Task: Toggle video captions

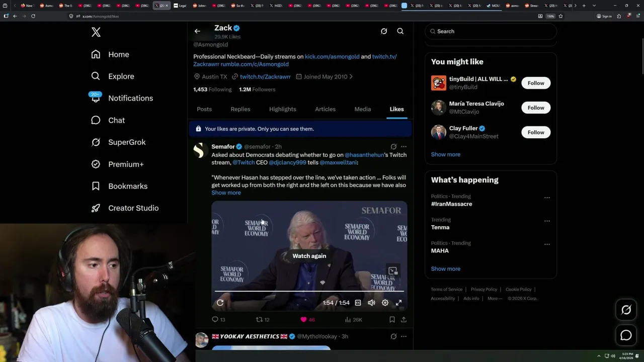Action: [358, 303]
